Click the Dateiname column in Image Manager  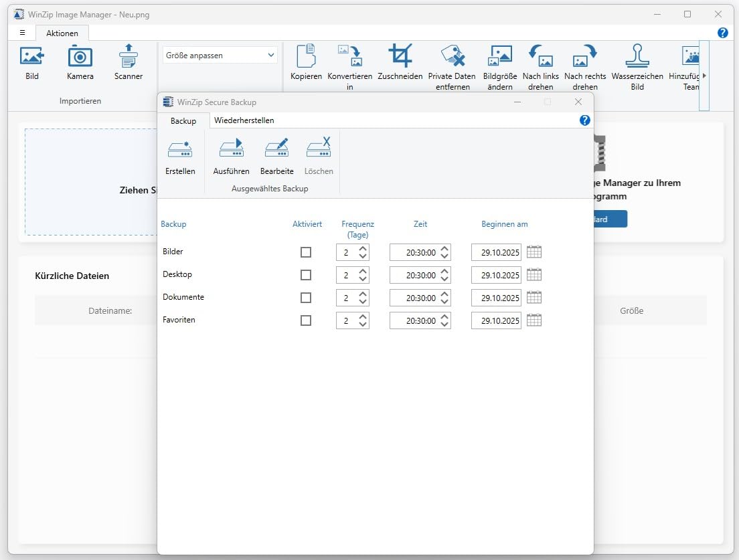click(110, 311)
